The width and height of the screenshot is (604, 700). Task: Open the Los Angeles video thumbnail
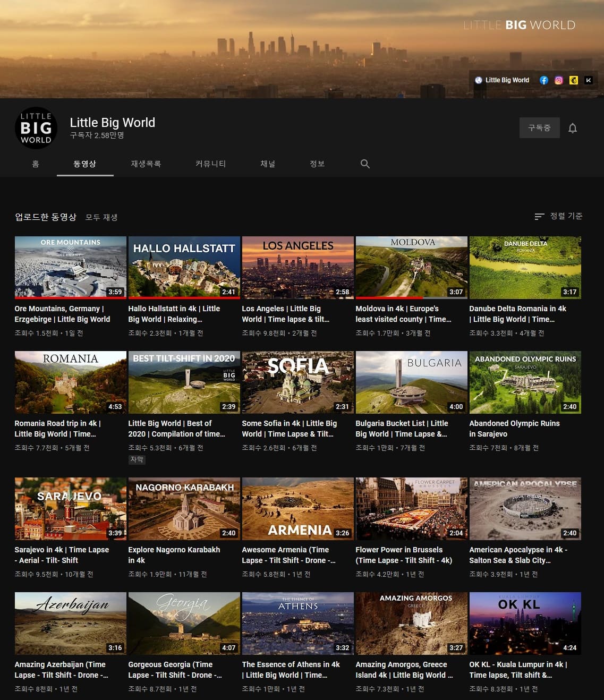click(298, 268)
